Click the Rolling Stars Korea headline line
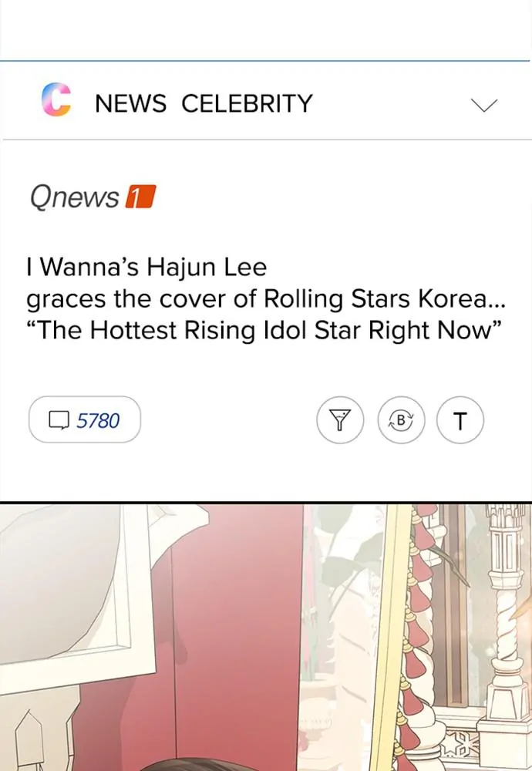Screen dimensions: 532x771 coord(265,299)
